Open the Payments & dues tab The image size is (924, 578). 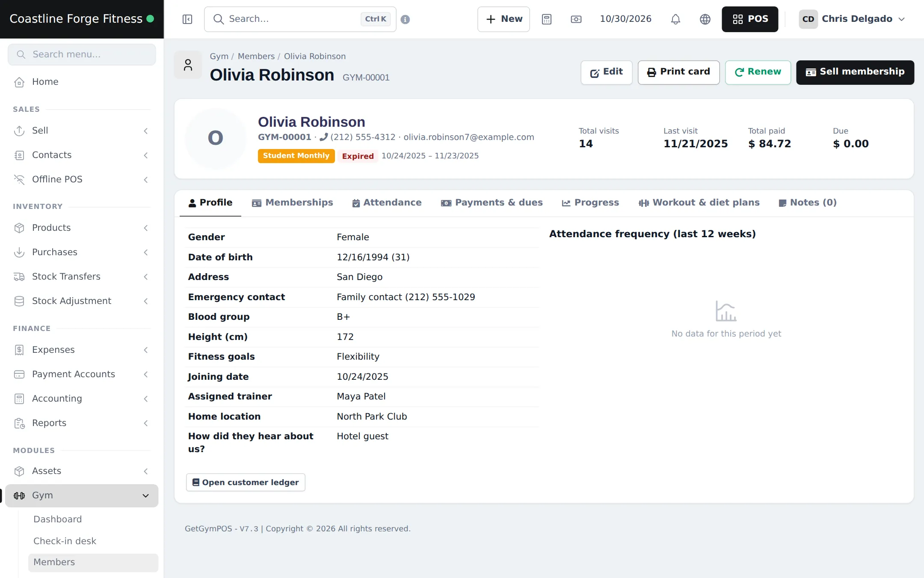[x=492, y=203]
